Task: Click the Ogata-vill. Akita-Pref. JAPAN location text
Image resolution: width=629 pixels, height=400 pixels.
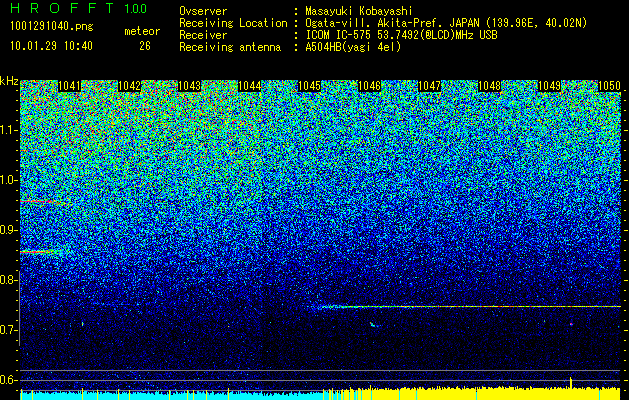Action: pos(446,23)
